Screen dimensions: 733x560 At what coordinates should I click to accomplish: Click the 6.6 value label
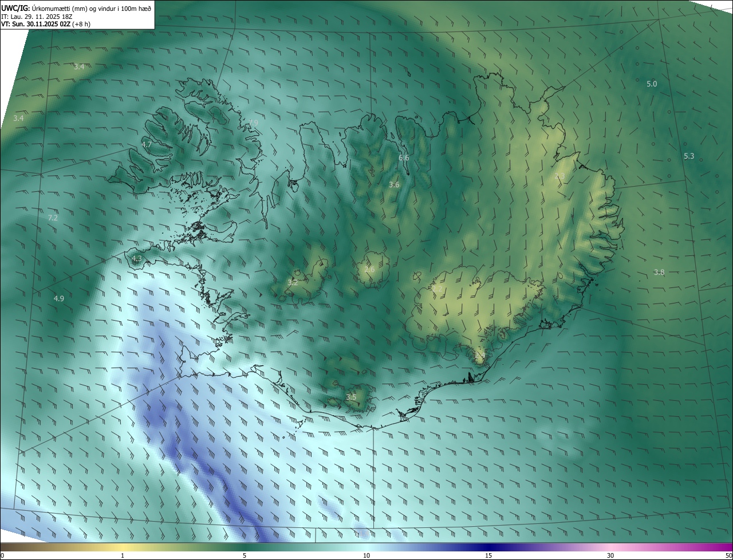(404, 157)
